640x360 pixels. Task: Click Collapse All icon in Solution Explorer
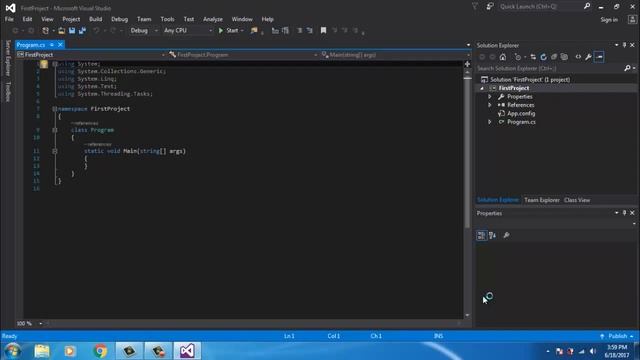coord(554,57)
